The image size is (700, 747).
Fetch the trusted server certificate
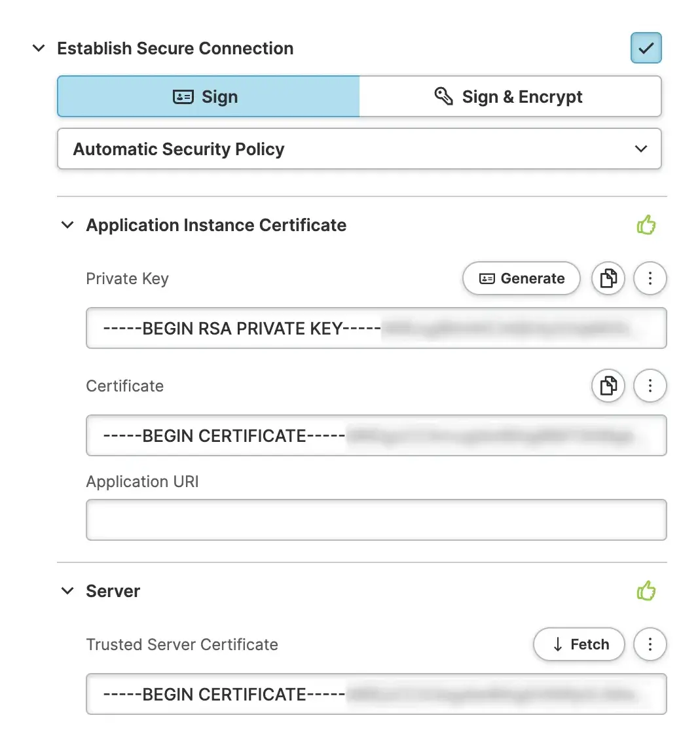(x=579, y=645)
